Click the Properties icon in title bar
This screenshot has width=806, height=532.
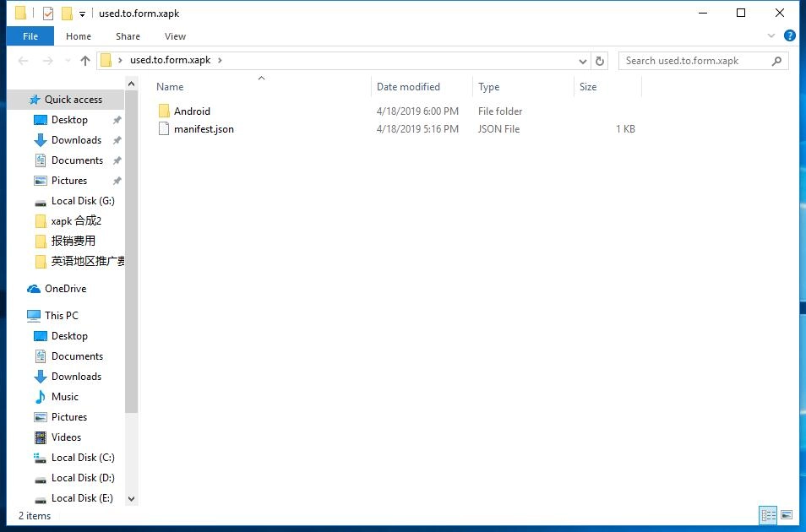(48, 14)
